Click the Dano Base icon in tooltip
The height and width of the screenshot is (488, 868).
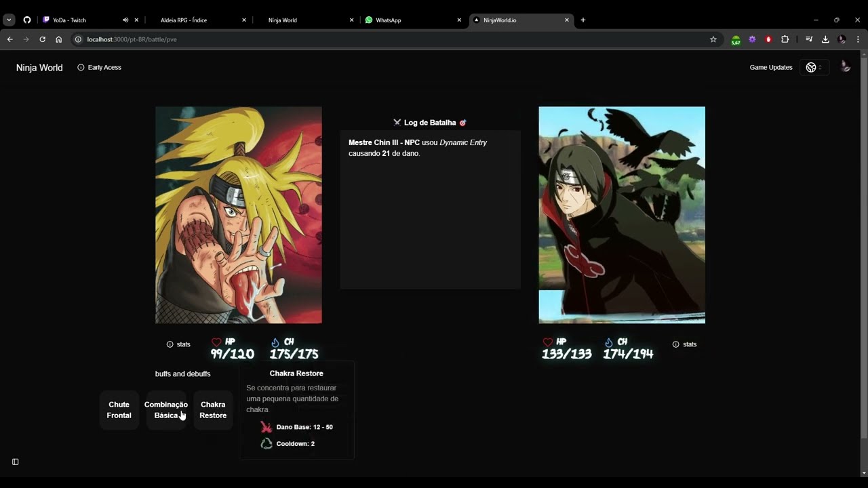point(266,427)
